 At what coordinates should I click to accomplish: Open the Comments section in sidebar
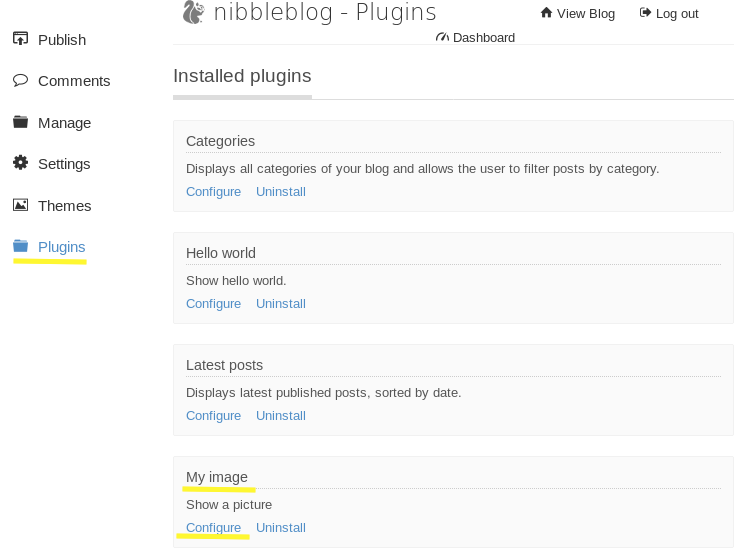pos(74,81)
